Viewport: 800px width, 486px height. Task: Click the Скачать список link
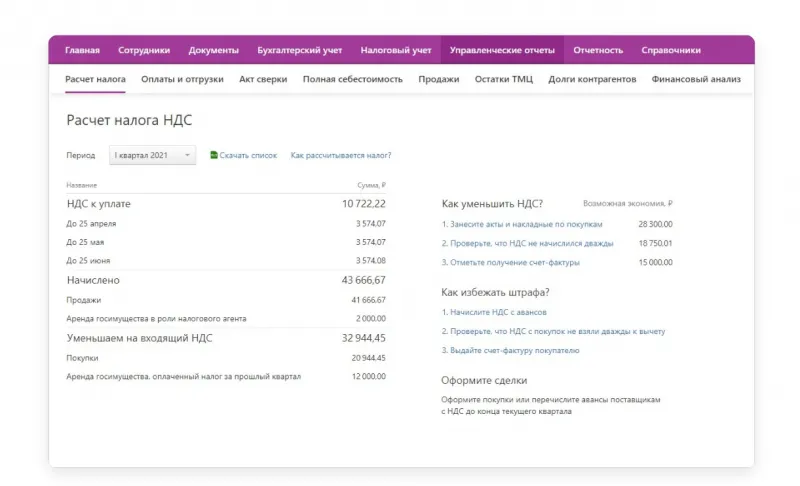248,155
